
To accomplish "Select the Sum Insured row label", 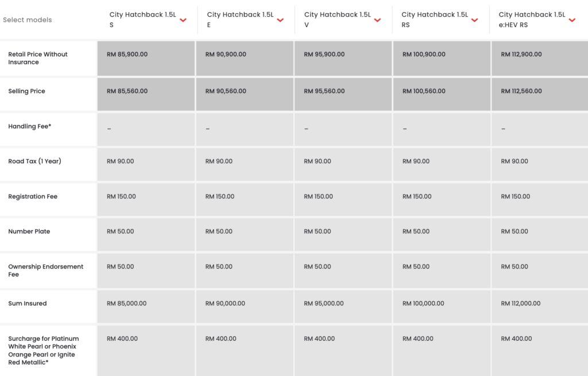I will 28,304.
